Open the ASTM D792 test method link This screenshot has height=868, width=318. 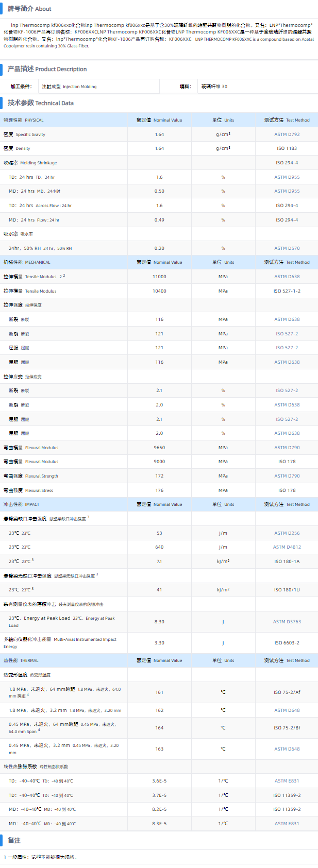tap(287, 134)
